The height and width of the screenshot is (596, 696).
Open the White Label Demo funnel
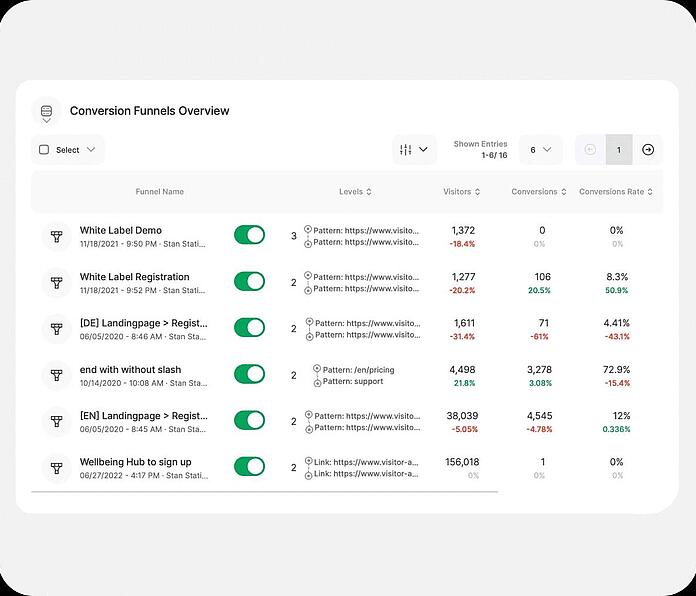[x=121, y=230]
